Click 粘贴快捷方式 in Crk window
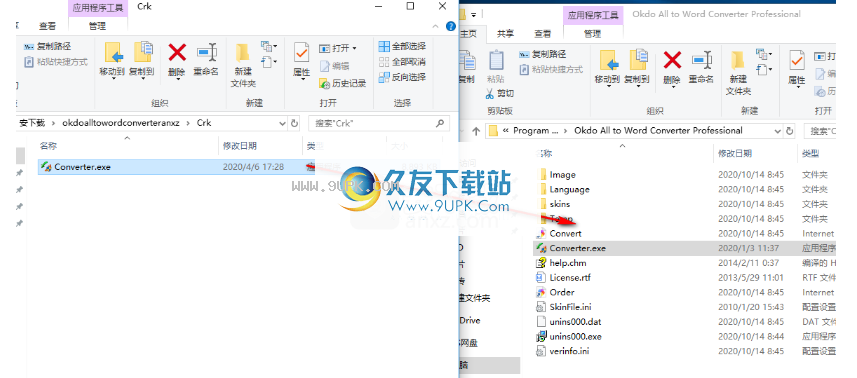This screenshot has height=378, width=857. point(56,62)
